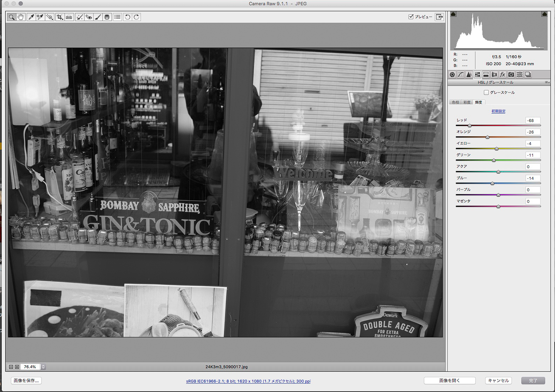Viewport: 555px width, 392px height.
Task: Click the 画像を開く button
Action: point(449,380)
